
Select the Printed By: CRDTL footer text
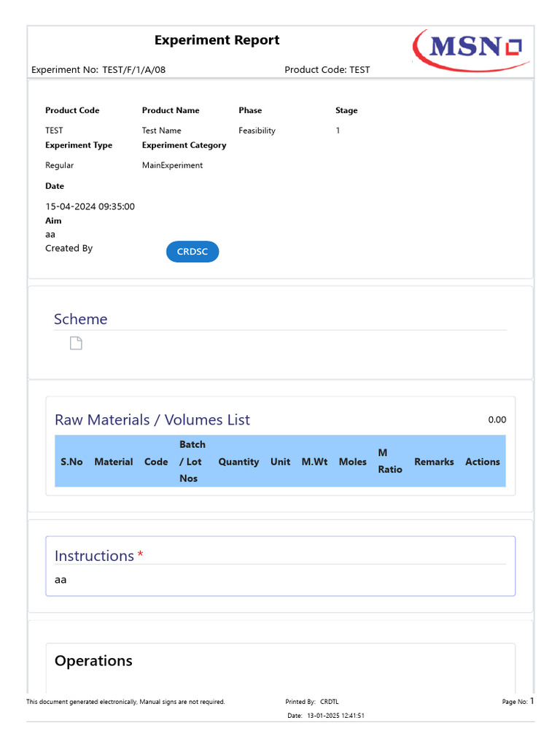coord(312,702)
